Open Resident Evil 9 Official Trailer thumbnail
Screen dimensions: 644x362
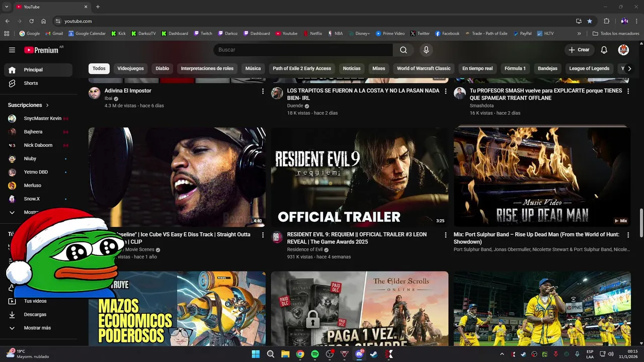[x=360, y=177]
